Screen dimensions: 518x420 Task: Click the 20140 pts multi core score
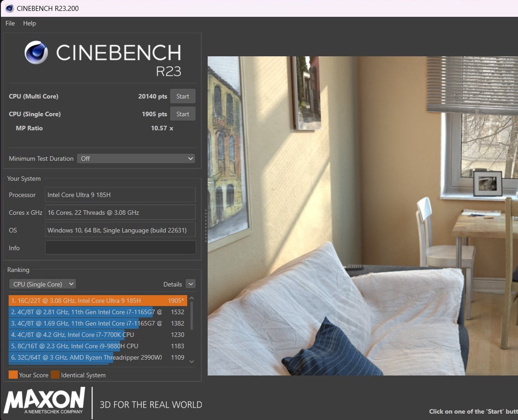153,96
